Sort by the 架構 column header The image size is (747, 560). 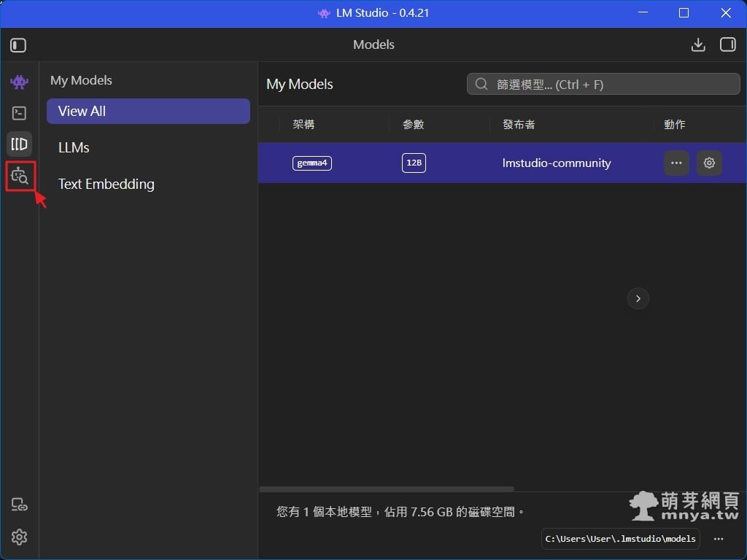303,124
